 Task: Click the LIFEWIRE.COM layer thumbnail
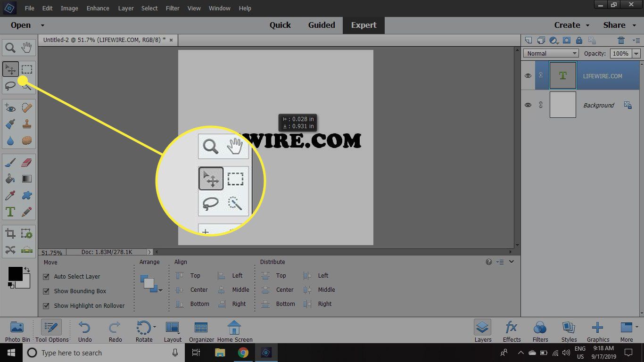click(x=562, y=76)
